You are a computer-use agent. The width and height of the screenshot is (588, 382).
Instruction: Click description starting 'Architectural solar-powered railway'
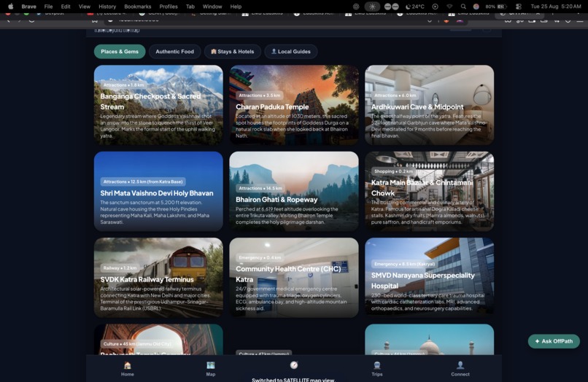pos(155,298)
